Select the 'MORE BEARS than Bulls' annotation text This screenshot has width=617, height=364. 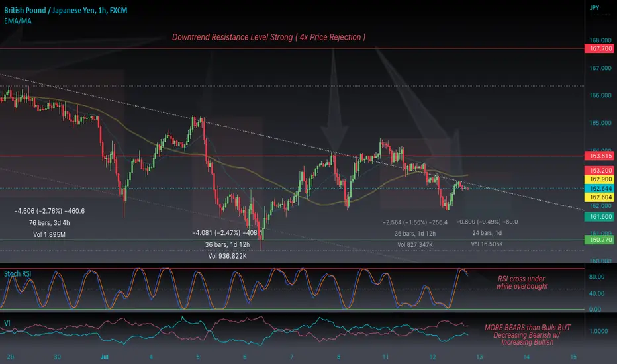(x=527, y=335)
